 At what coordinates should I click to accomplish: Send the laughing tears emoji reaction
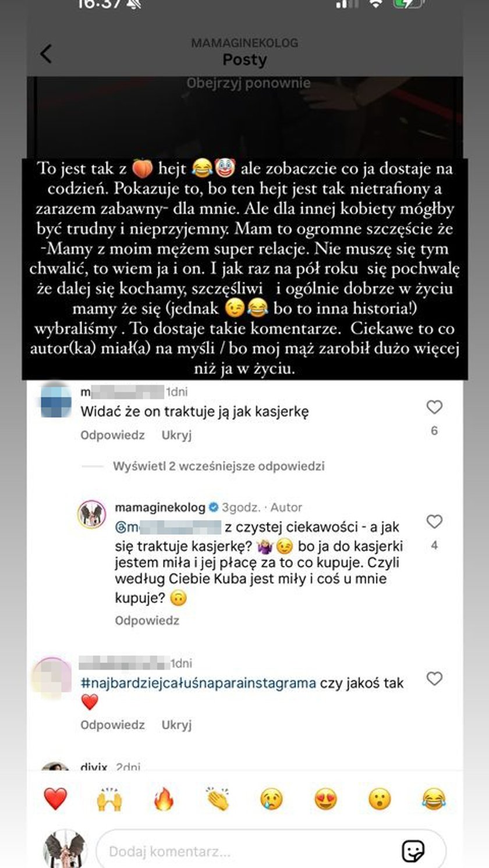pos(434,799)
